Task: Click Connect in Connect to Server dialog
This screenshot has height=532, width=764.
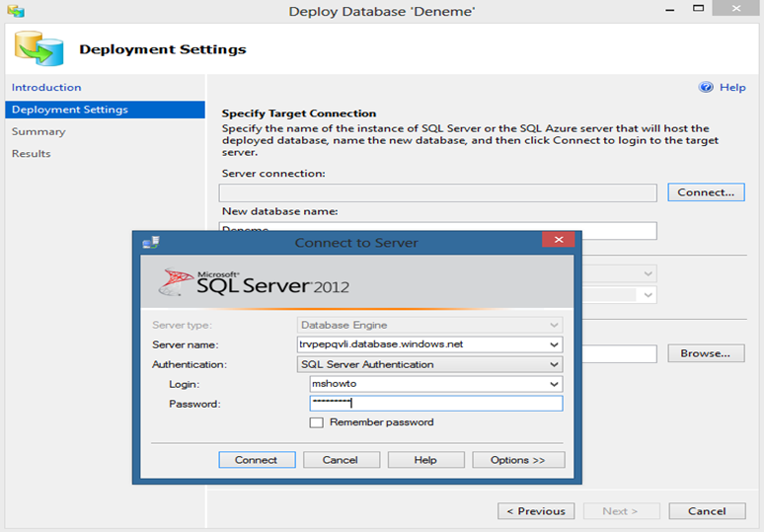Action: tap(257, 460)
